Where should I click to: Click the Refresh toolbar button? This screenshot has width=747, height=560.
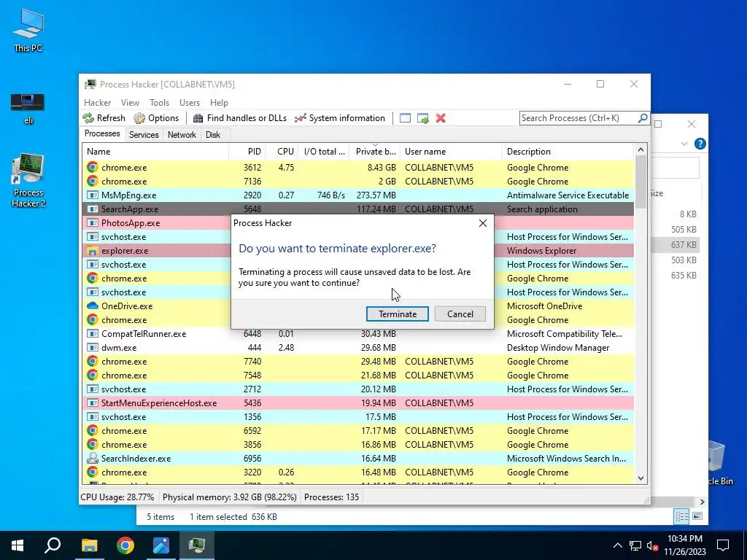pyautogui.click(x=104, y=118)
